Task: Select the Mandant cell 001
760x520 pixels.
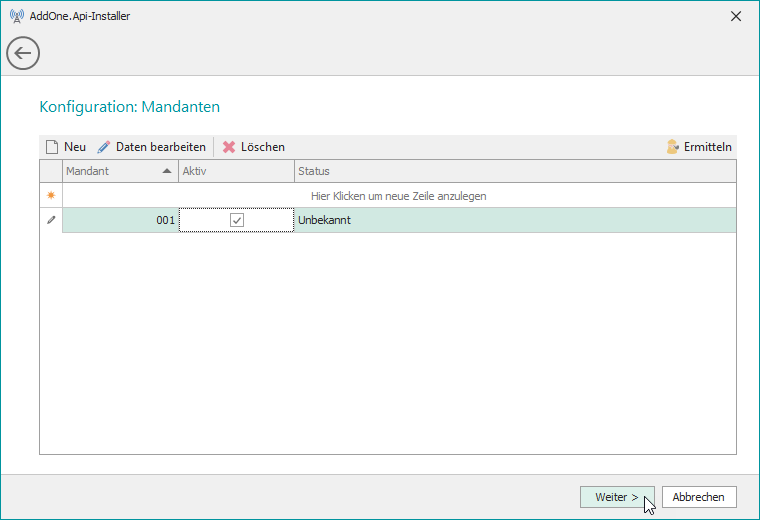Action: (x=120, y=220)
